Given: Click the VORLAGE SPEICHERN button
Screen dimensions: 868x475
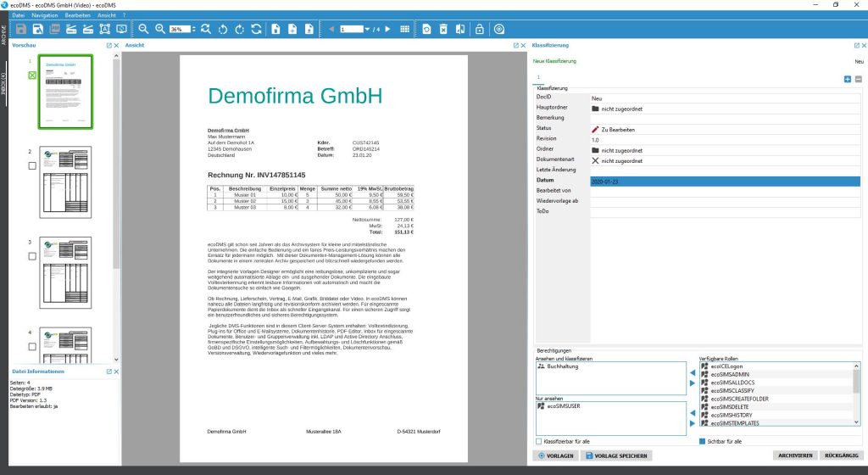Looking at the screenshot, I should coord(617,456).
